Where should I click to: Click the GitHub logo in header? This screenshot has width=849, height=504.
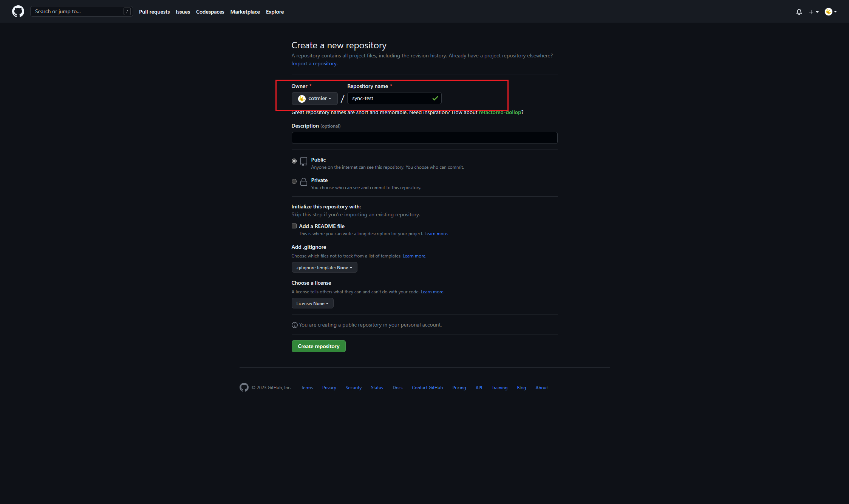point(18,11)
